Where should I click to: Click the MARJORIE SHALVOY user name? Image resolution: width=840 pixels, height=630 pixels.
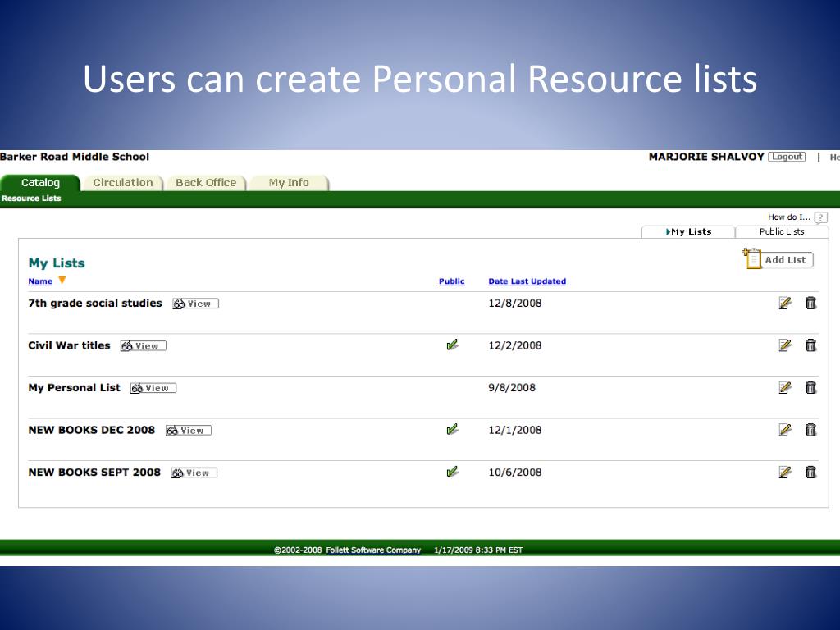[x=706, y=157]
